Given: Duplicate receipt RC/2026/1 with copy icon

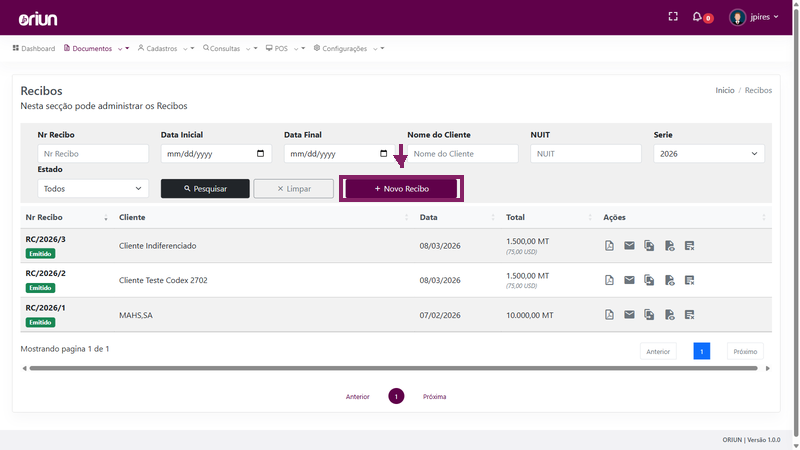Looking at the screenshot, I should [649, 315].
